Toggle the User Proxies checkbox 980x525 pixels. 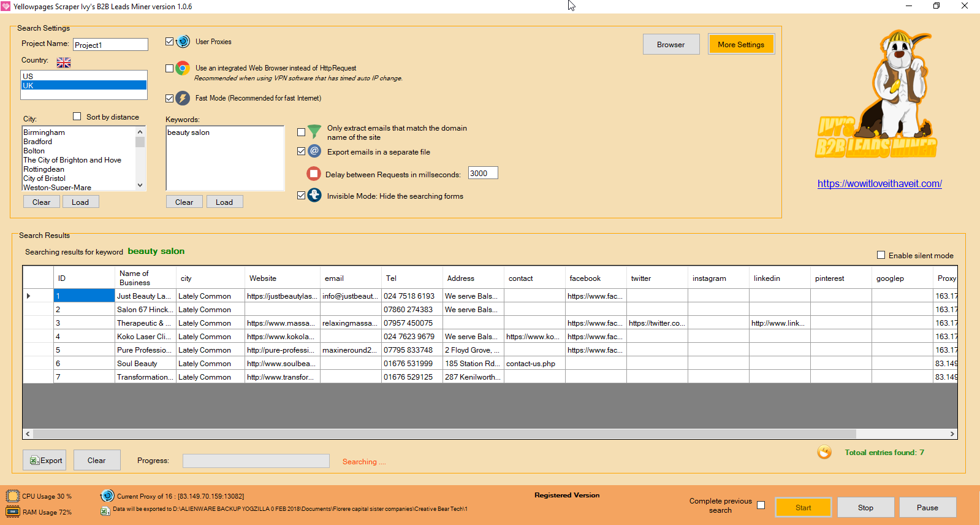(x=170, y=42)
